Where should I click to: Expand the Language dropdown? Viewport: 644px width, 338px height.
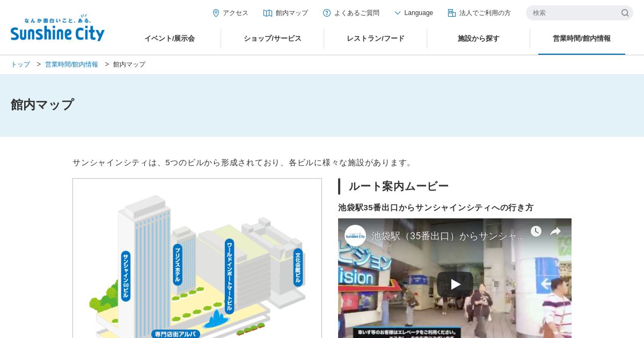414,13
